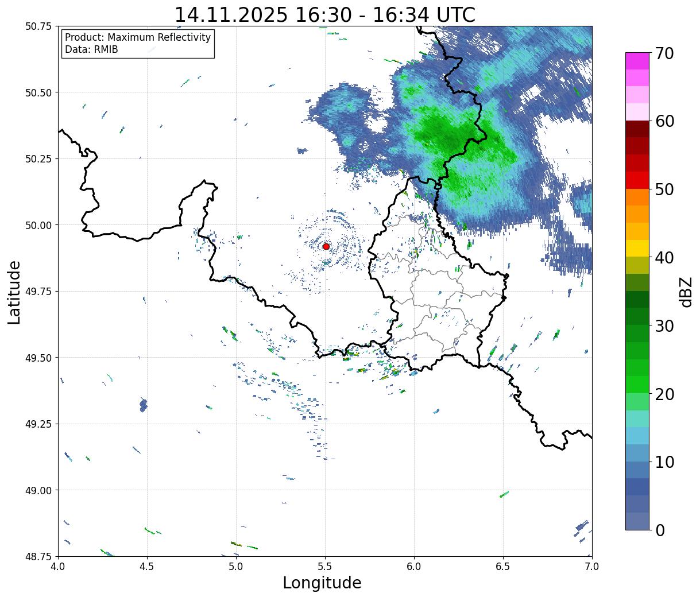Viewport: 700px width, 597px height.
Task: Click the longitude tick label 4.0
Action: pyautogui.click(x=57, y=567)
